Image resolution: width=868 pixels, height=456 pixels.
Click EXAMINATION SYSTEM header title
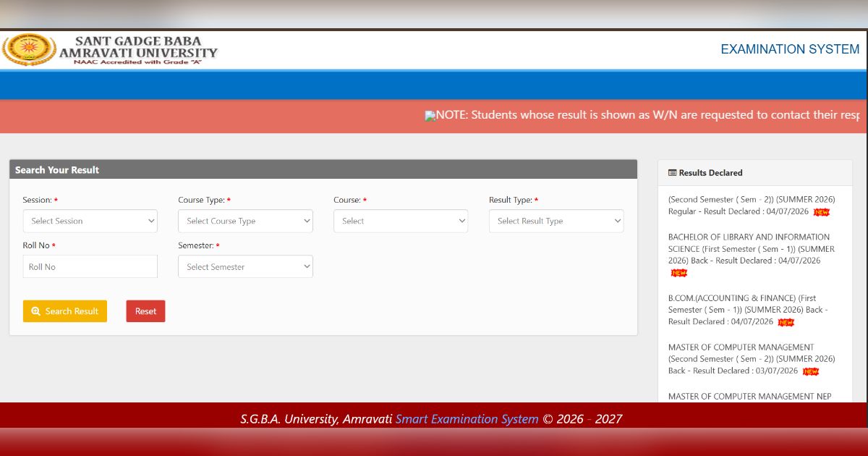coord(790,49)
